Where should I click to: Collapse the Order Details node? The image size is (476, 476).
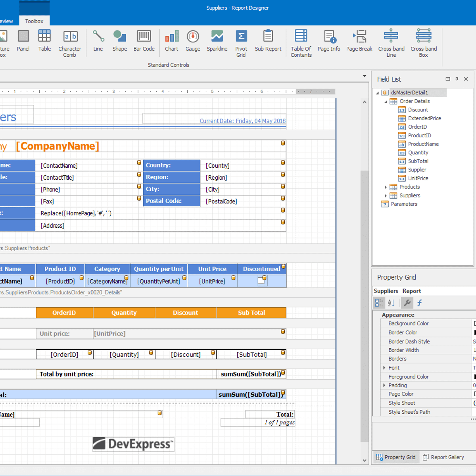pyautogui.click(x=386, y=102)
